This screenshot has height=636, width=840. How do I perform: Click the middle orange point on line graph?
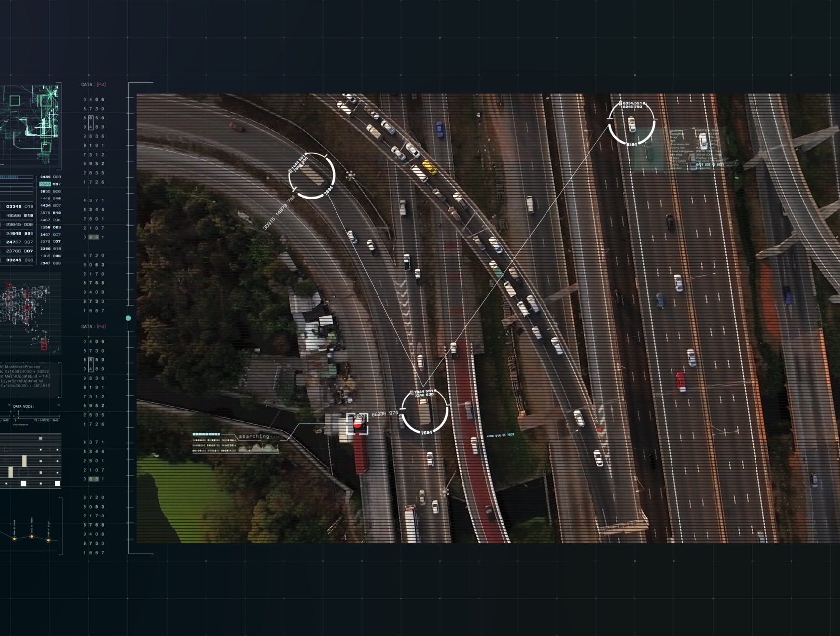[32, 537]
